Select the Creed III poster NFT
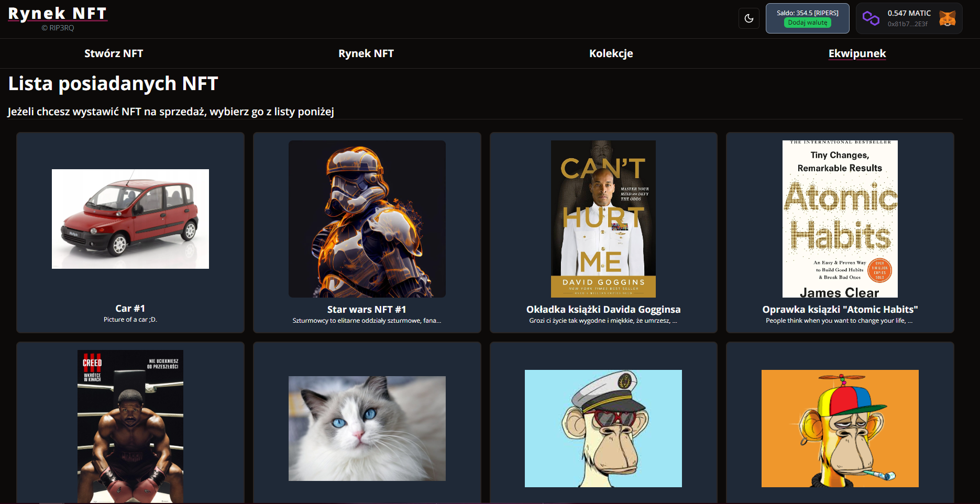The width and height of the screenshot is (980, 504). 130,426
